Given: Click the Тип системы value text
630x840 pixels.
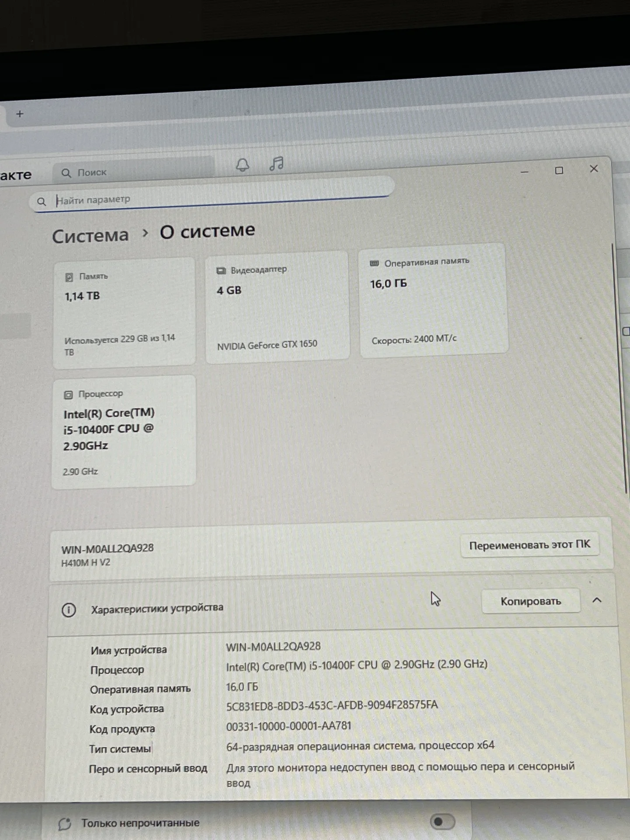Looking at the screenshot, I should (x=360, y=746).
